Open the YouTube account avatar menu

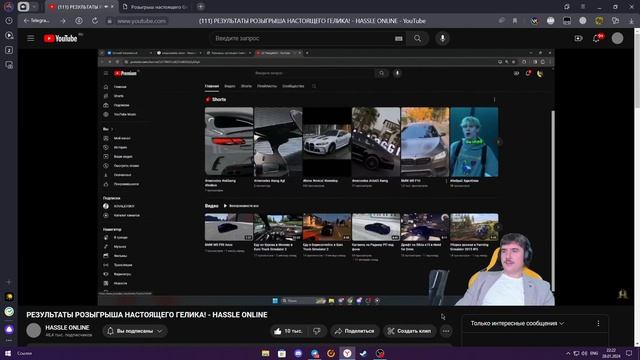coord(617,38)
